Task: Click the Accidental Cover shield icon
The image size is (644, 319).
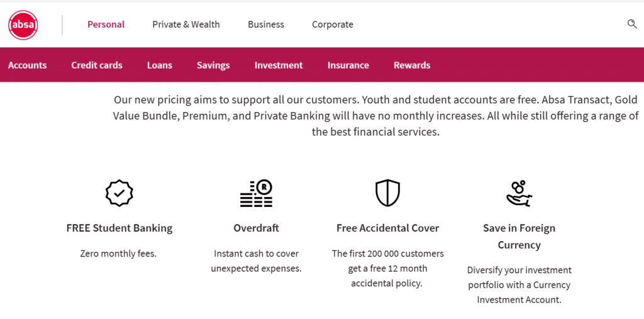Action: (x=387, y=193)
